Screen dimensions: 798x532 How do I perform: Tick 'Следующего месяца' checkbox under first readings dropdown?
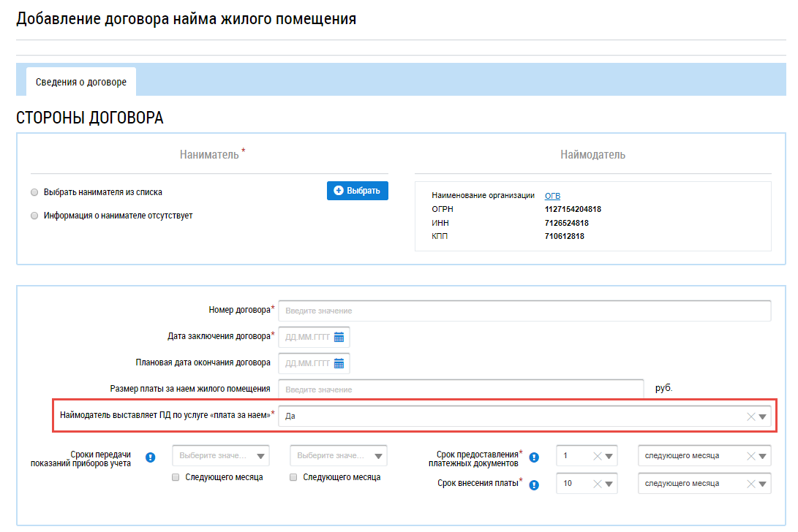[x=176, y=477]
